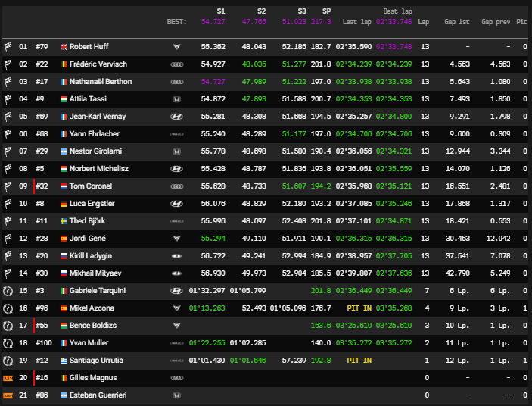This screenshot has height=406, width=532.
Task: Click car number #100 for Yvan Muller
Action: click(x=44, y=343)
